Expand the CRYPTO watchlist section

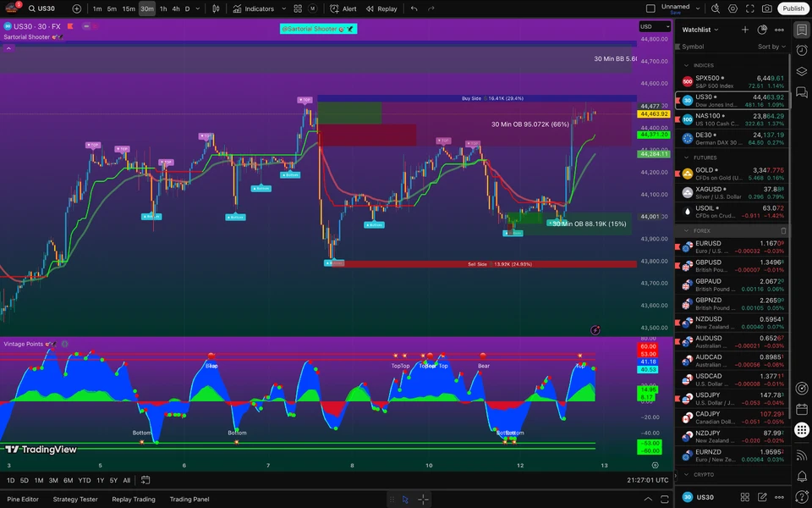[686, 474]
